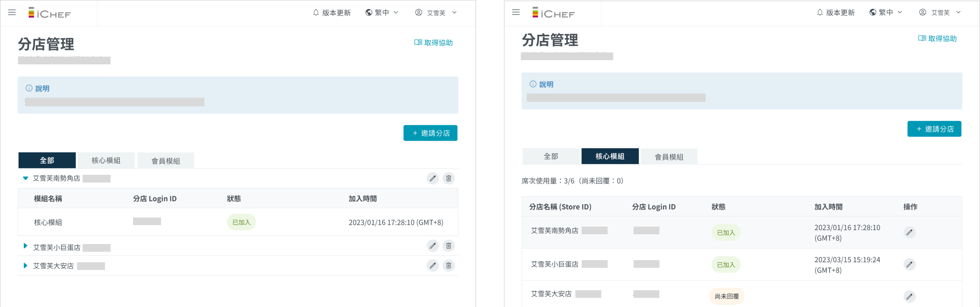Click the trash icon beside 艾雪芙大安店
The width and height of the screenshot is (980, 307).
point(449,266)
